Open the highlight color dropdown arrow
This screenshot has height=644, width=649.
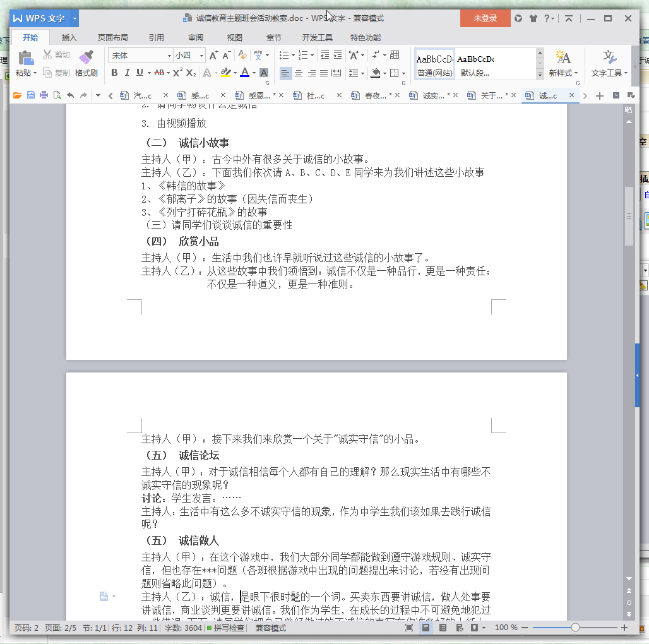[x=235, y=73]
